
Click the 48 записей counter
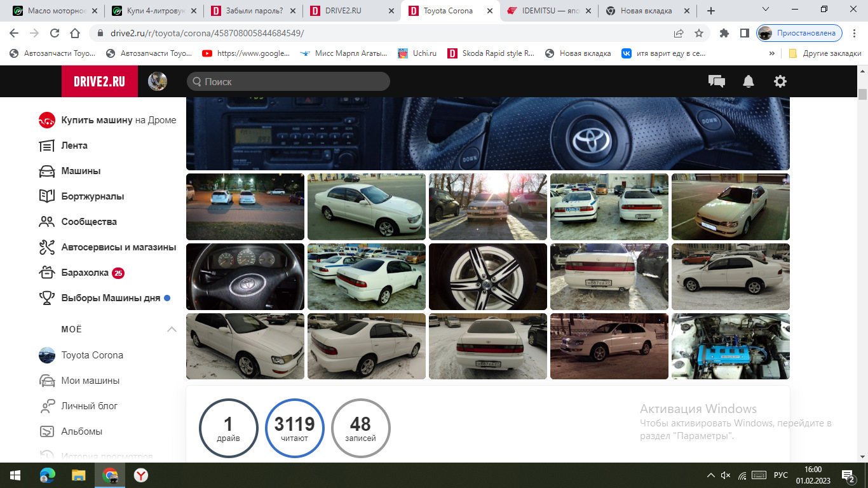(x=361, y=428)
